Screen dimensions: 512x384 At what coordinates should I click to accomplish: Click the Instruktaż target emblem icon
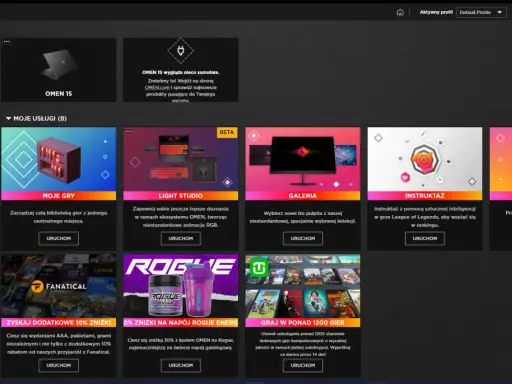(x=425, y=159)
